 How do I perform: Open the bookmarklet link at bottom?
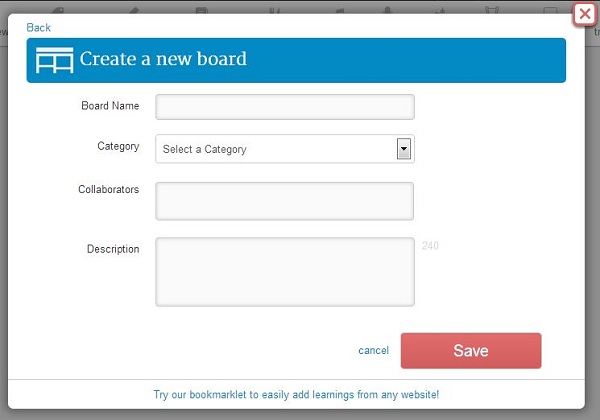[x=296, y=395]
